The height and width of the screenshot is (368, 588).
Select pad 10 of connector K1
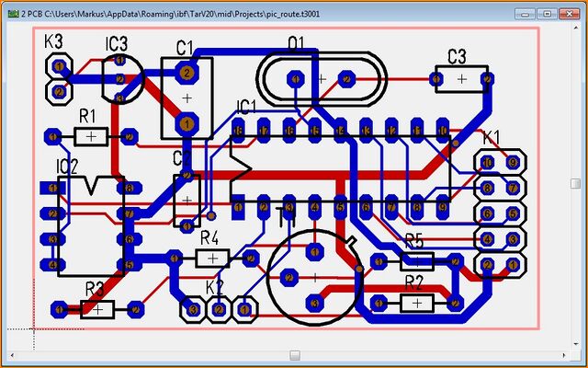487,163
